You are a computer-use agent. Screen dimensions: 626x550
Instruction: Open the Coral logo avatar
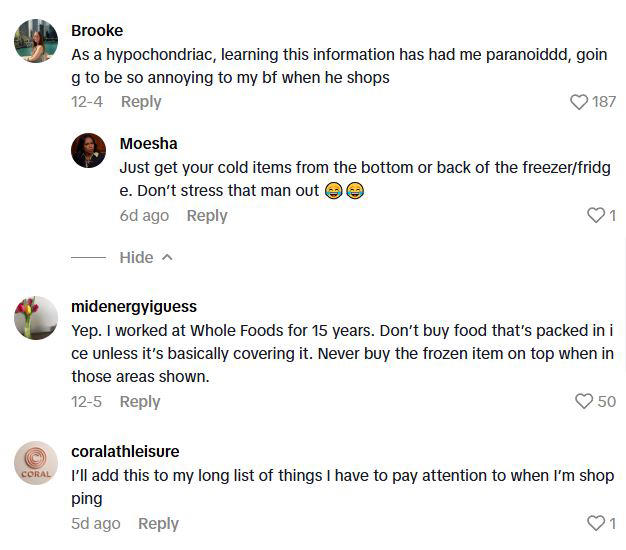click(x=36, y=463)
